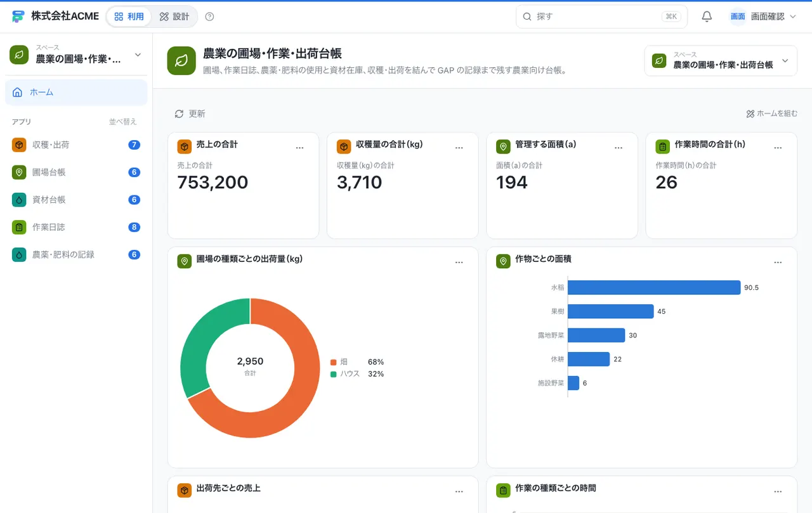Open options for 圃場の種類ごとの出荷量 chart
This screenshot has width=812, height=513.
(459, 263)
